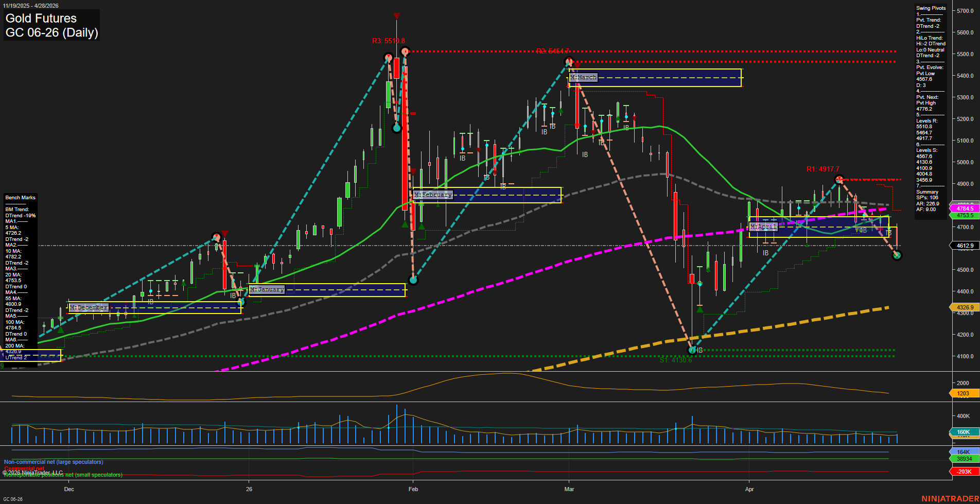The width and height of the screenshot is (980, 504).
Task: Click the latest pivot low circle at chart's right edge
Action: [x=897, y=255]
